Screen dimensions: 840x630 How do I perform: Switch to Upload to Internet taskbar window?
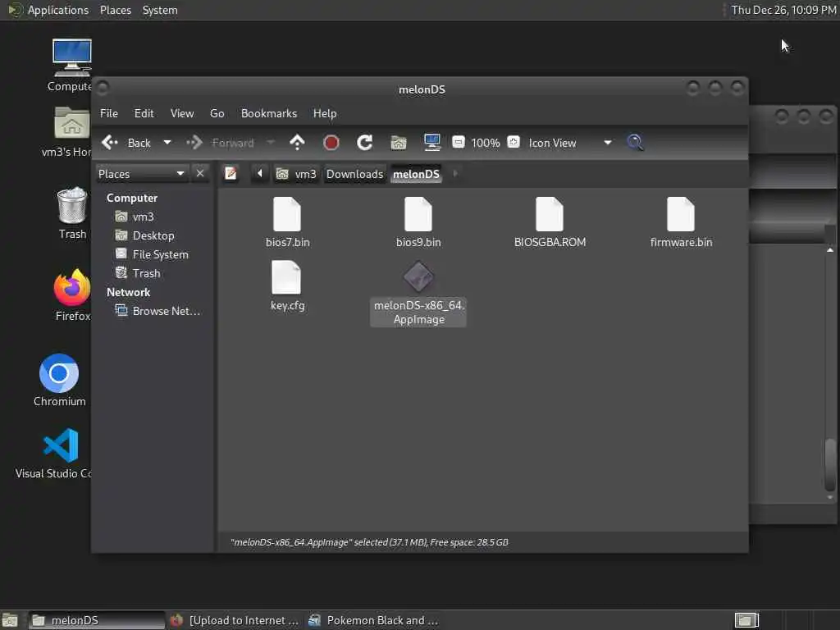234,620
